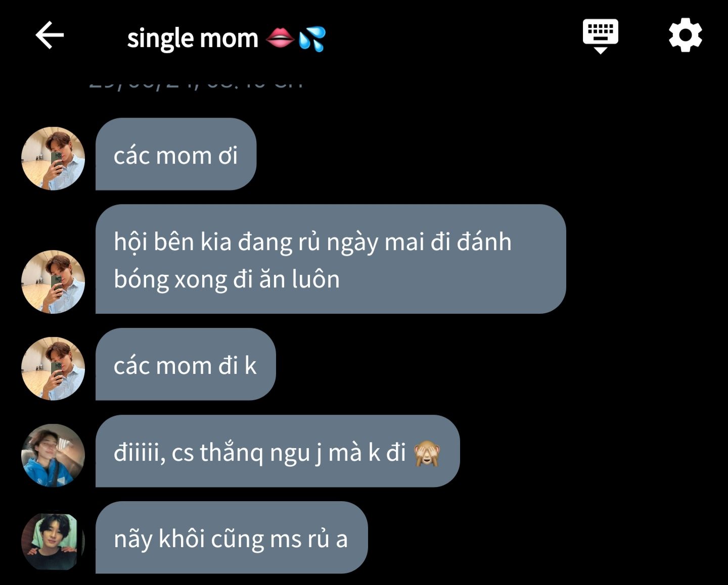Tap the sweat droplets emoji in title
Image resolution: width=728 pixels, height=585 pixels.
(x=311, y=38)
